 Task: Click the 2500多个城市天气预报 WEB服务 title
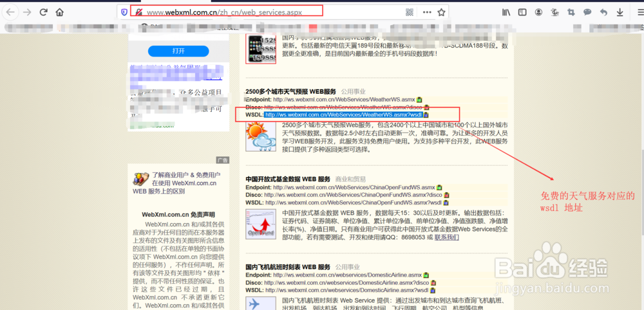[x=291, y=91]
